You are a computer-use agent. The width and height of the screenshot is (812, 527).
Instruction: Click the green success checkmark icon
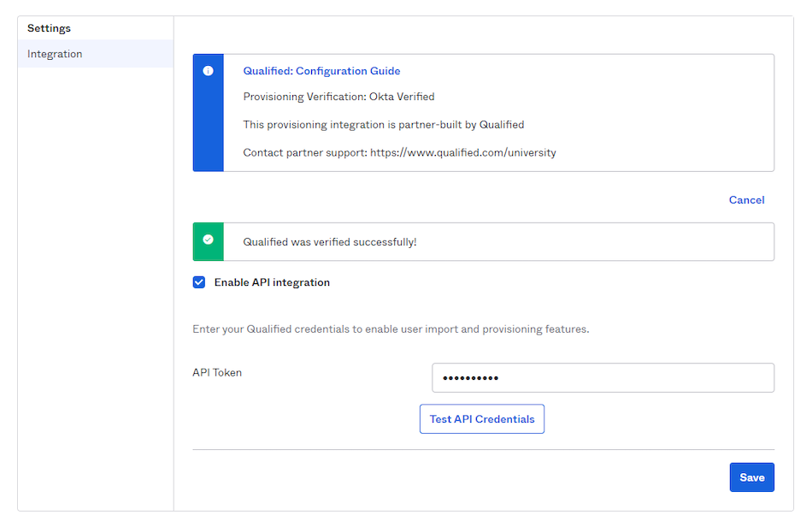point(209,240)
